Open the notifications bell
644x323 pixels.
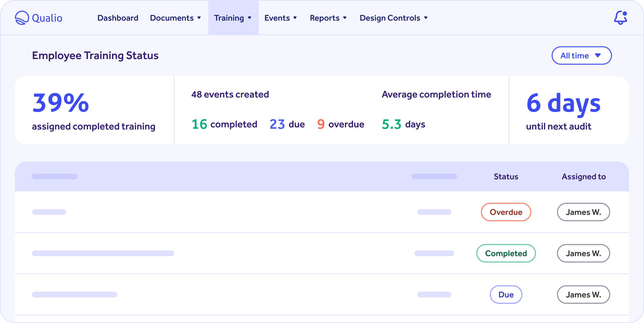pos(620,18)
